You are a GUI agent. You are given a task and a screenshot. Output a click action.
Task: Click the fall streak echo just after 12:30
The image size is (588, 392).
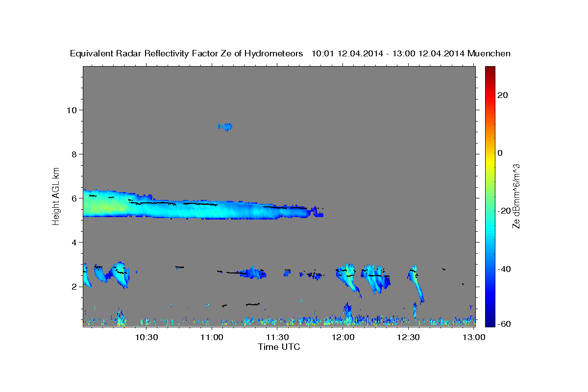pos(416,285)
